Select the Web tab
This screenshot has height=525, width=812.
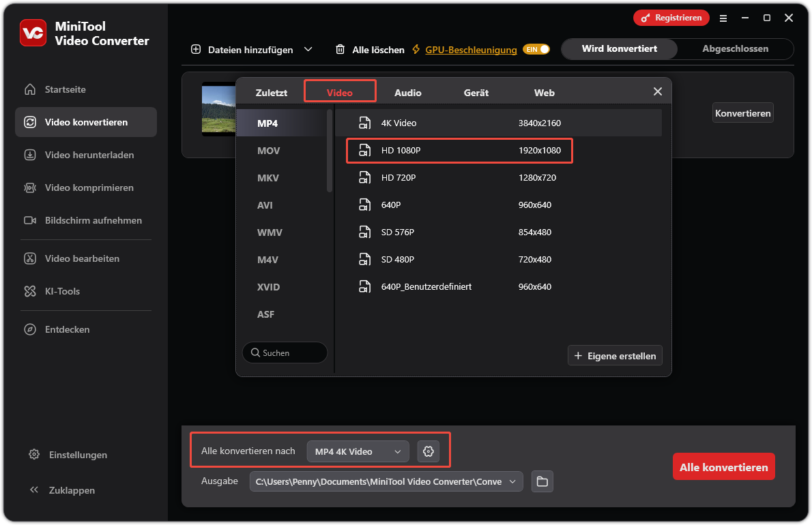pyautogui.click(x=545, y=93)
